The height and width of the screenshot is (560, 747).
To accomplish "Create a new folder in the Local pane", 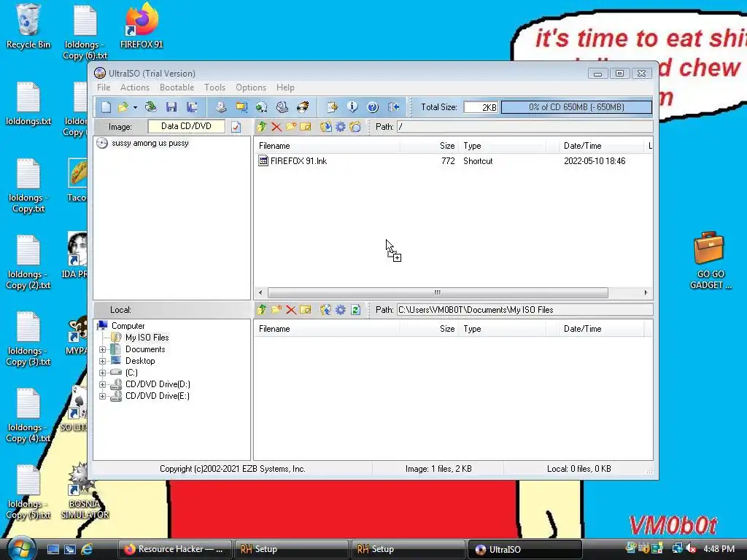I will (276, 309).
